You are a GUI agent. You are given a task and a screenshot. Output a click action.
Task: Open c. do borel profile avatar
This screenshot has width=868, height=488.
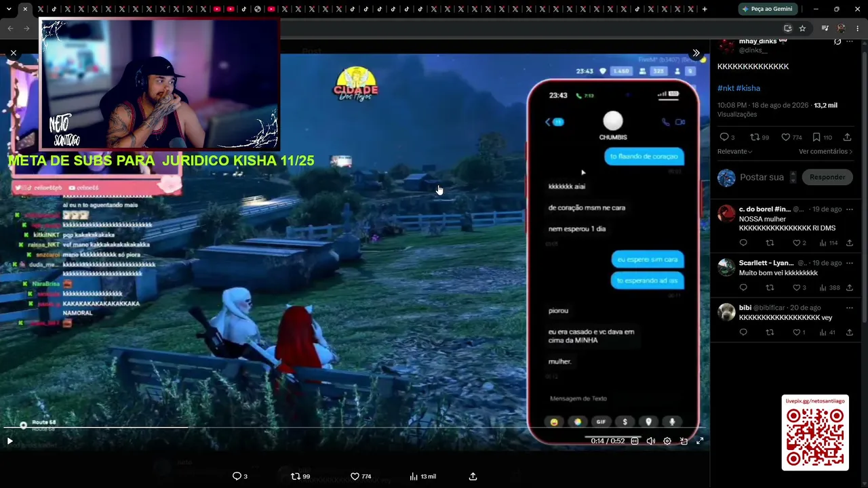tap(726, 213)
